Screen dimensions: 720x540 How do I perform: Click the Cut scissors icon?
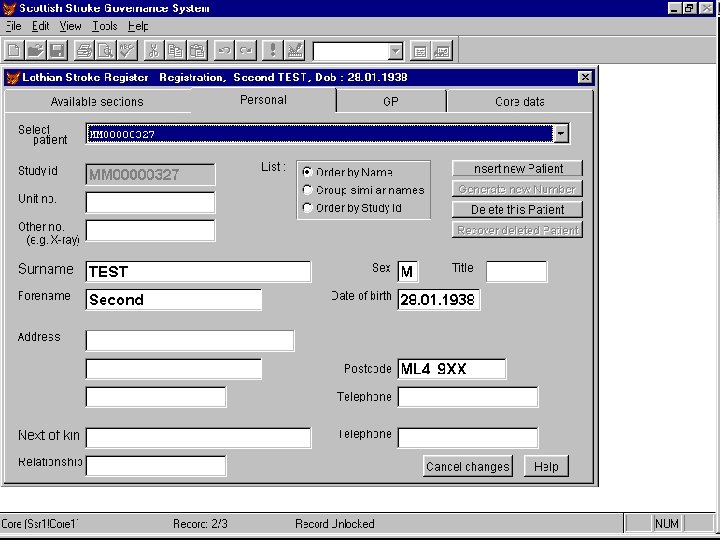point(154,50)
